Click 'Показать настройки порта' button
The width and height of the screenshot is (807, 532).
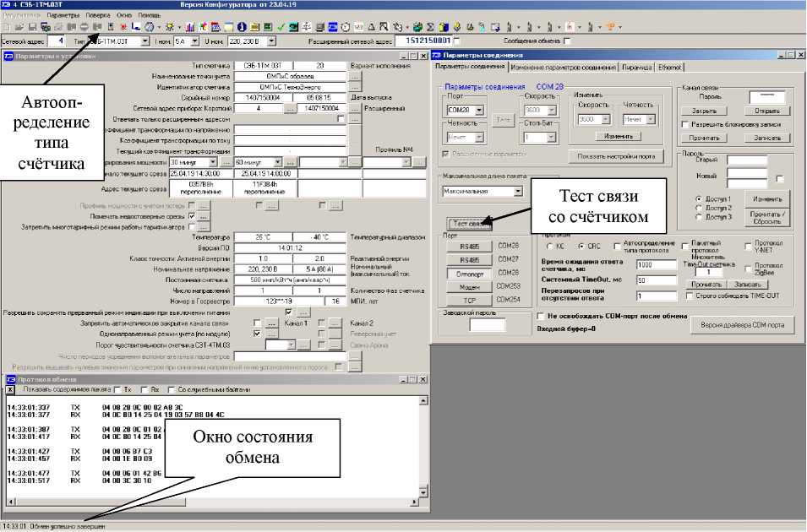pyautogui.click(x=616, y=155)
